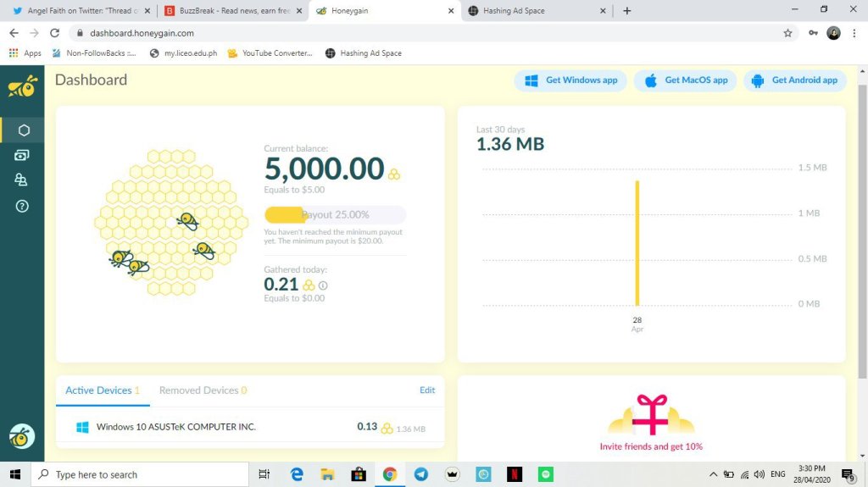Select the Active Devices tab
Screen dimensions: 868x487
[102, 390]
